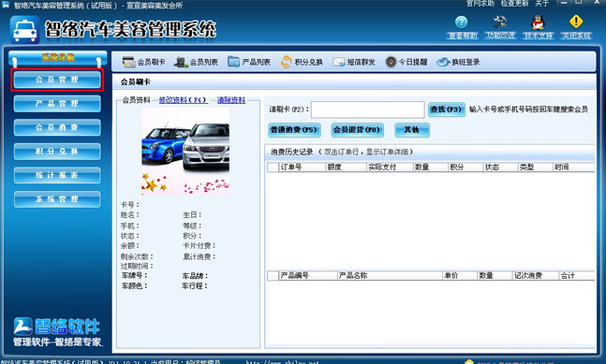
Task: Select 系统管理 in the sidebar
Action: [57, 199]
